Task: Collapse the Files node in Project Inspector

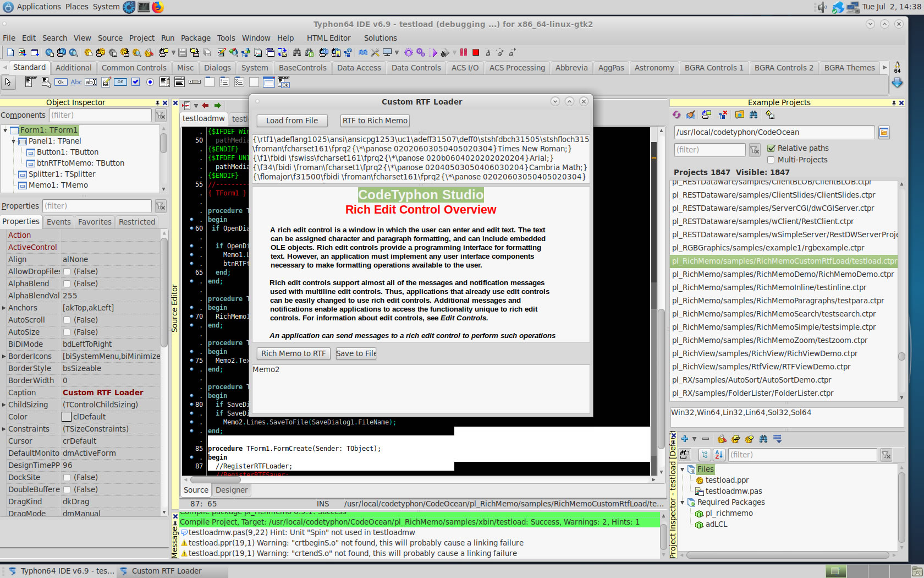Action: pyautogui.click(x=683, y=469)
